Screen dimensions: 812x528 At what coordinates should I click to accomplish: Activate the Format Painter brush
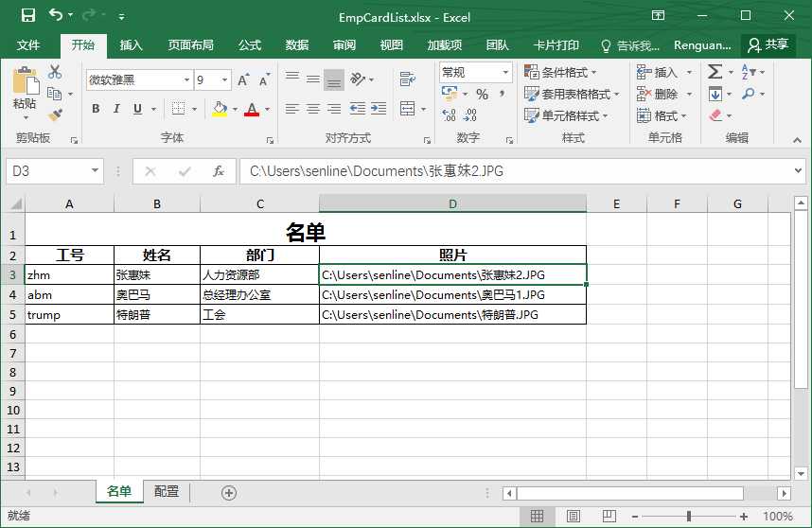tap(54, 114)
